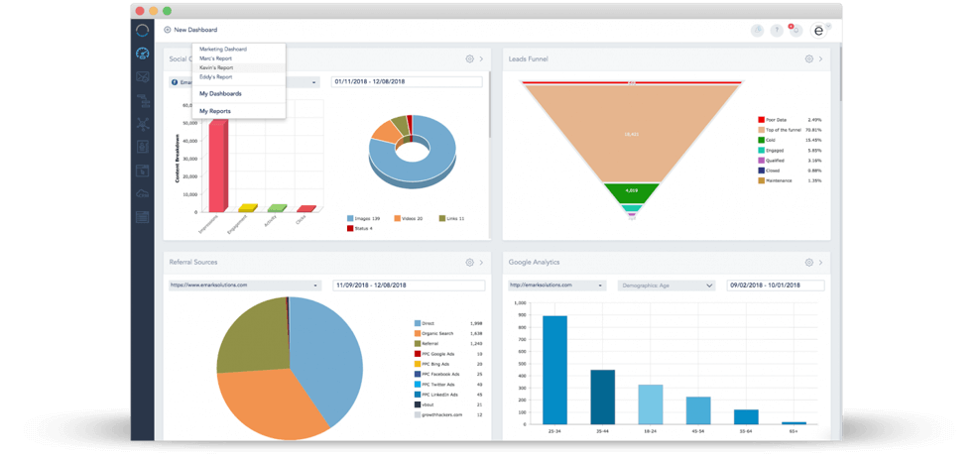
Task: Open the emarksolutions.com site dropdown in Referral Sources
Action: (245, 285)
